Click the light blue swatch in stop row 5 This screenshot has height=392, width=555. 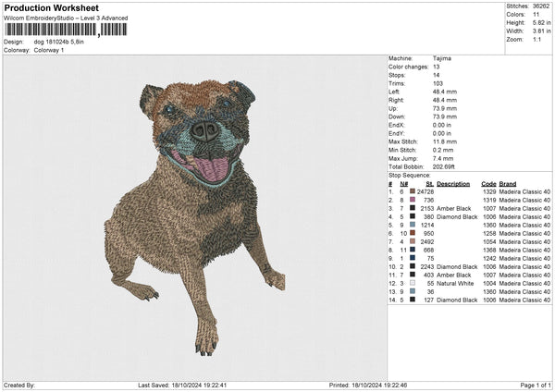[x=413, y=225]
